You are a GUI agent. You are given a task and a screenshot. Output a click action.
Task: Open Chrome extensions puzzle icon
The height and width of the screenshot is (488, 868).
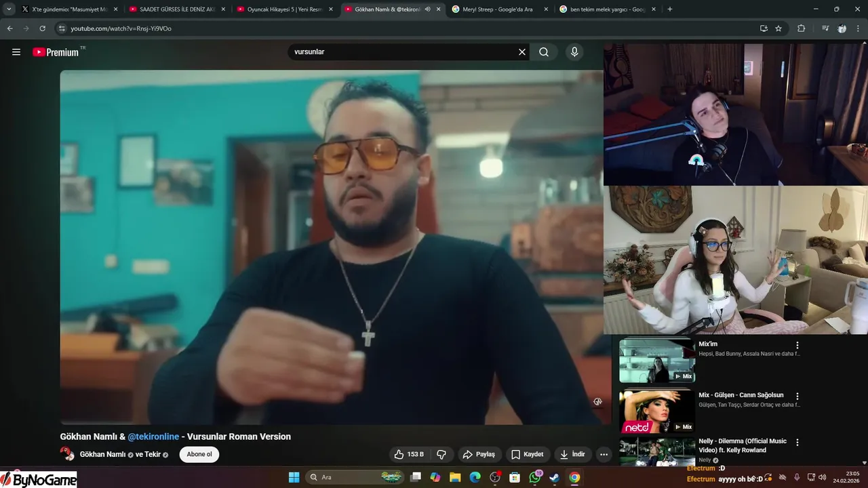point(802,28)
